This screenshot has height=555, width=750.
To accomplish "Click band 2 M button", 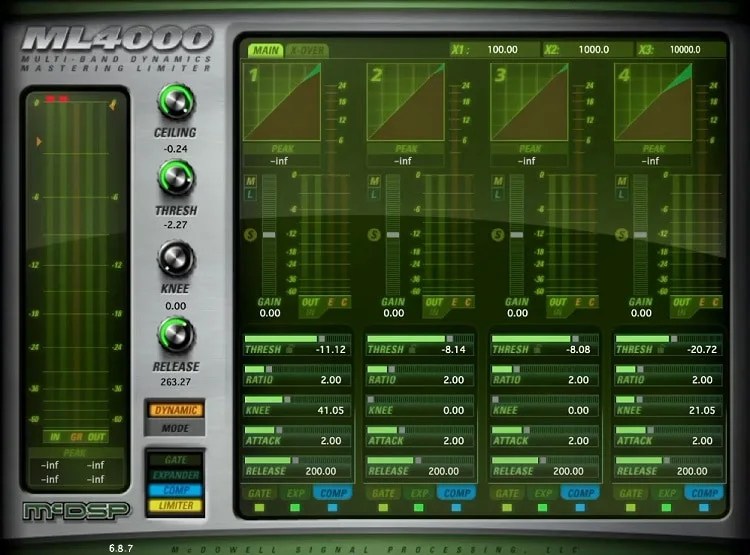I will [x=374, y=181].
